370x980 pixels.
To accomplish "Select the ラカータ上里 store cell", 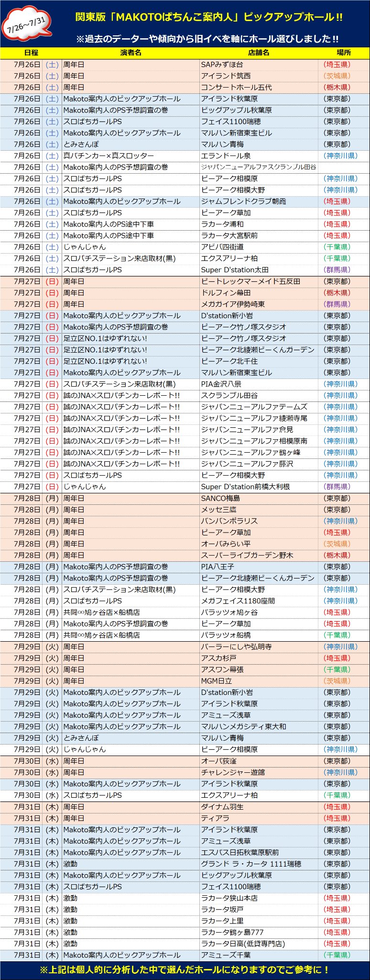I will tap(259, 921).
